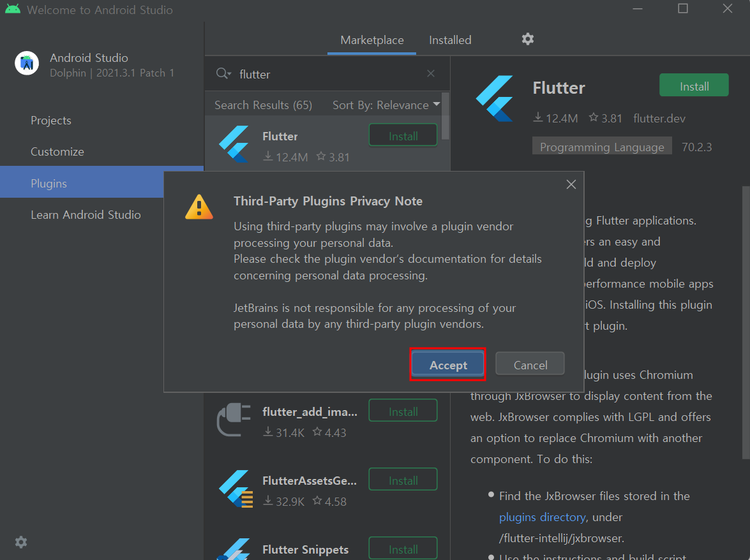Install the Flutter Snippets plugin
The height and width of the screenshot is (560, 750).
pyautogui.click(x=403, y=549)
